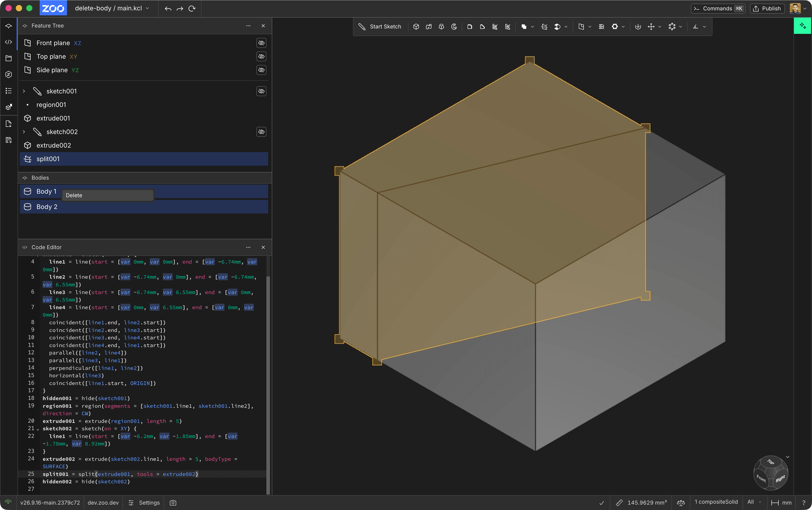Open the view cube options chevron
This screenshot has height=510, width=812.
pos(788,457)
